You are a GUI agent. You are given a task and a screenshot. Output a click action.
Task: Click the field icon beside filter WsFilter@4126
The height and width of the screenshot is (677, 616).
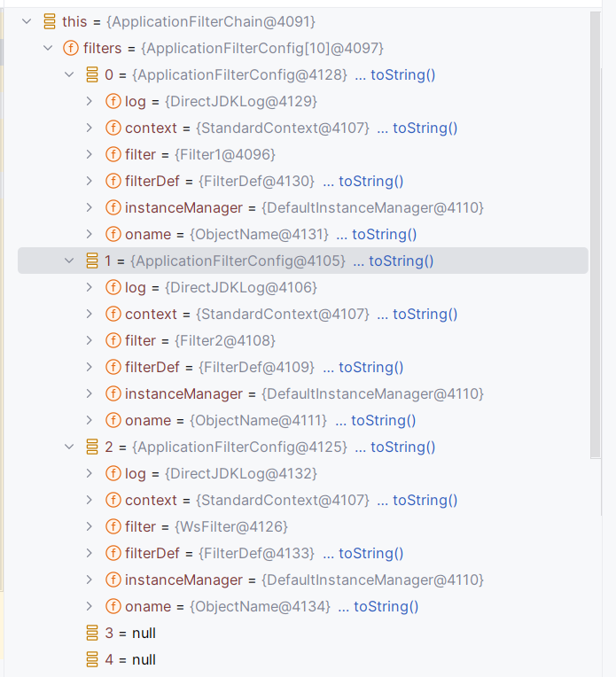113,526
